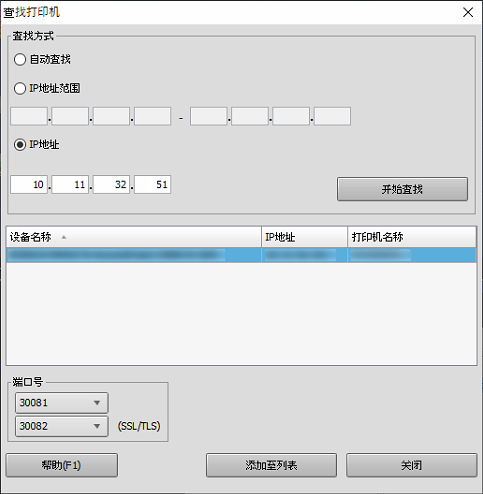Click the IP octet field containing 32

[x=111, y=184]
